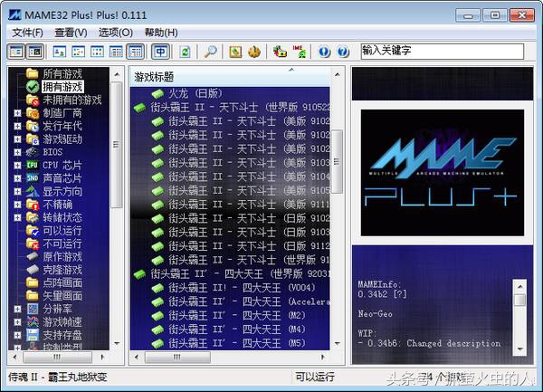Toggle the Chinese 中 language button

click(159, 52)
